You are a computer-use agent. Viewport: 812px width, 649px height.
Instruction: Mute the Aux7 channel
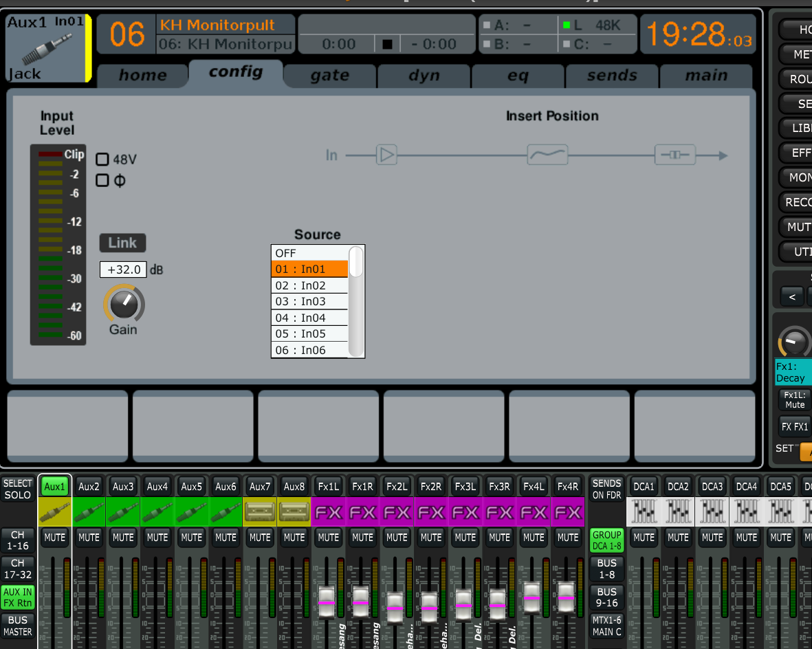tap(260, 538)
